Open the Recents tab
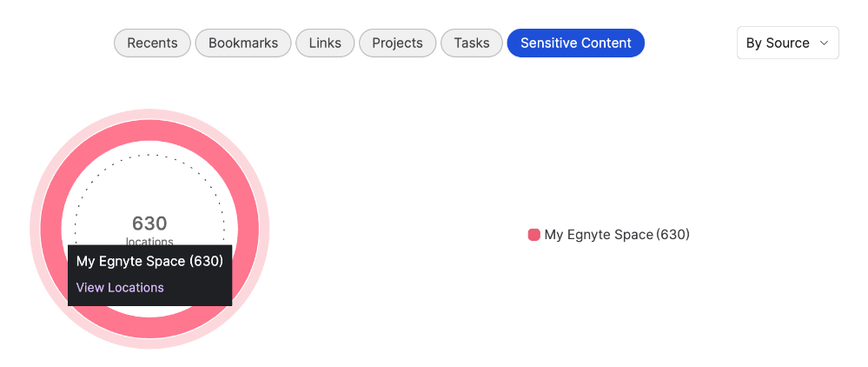Image resolution: width=868 pixels, height=367 pixels. [152, 43]
